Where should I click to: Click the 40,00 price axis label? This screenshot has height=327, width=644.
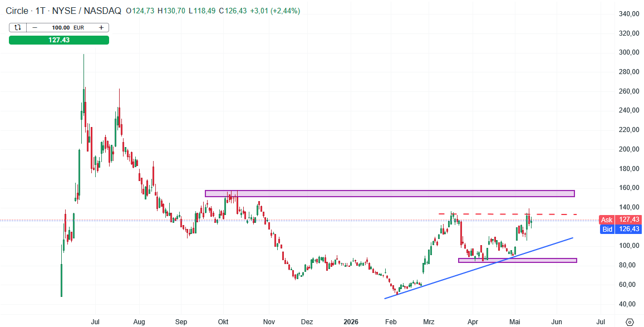click(x=629, y=304)
